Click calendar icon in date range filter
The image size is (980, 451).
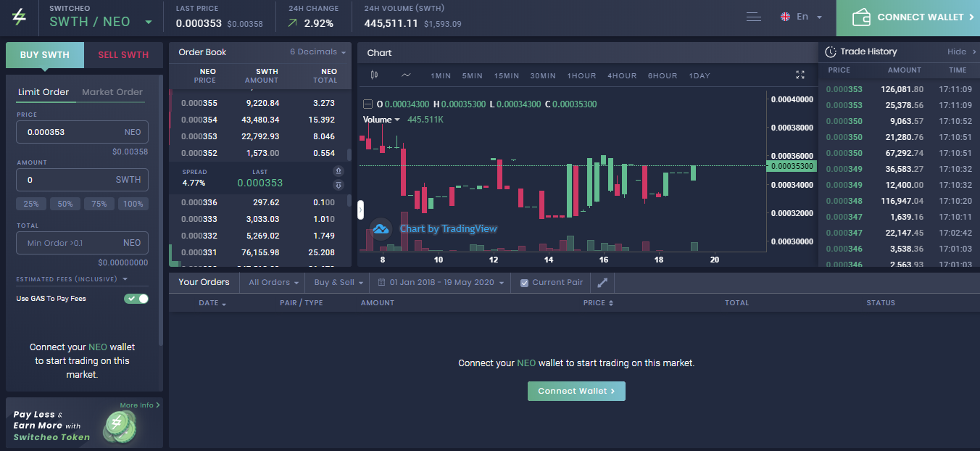click(381, 282)
